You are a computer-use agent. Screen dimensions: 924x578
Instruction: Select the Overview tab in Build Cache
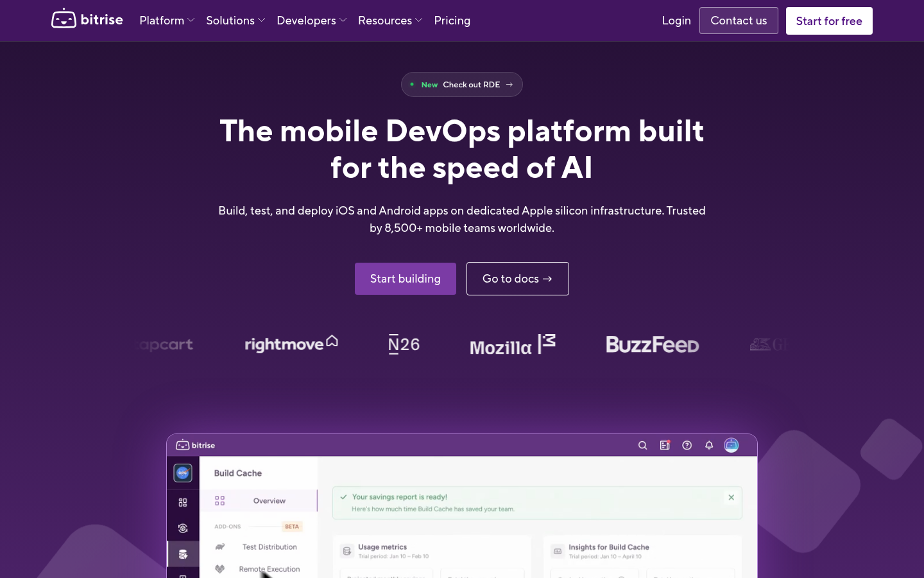tap(259, 501)
